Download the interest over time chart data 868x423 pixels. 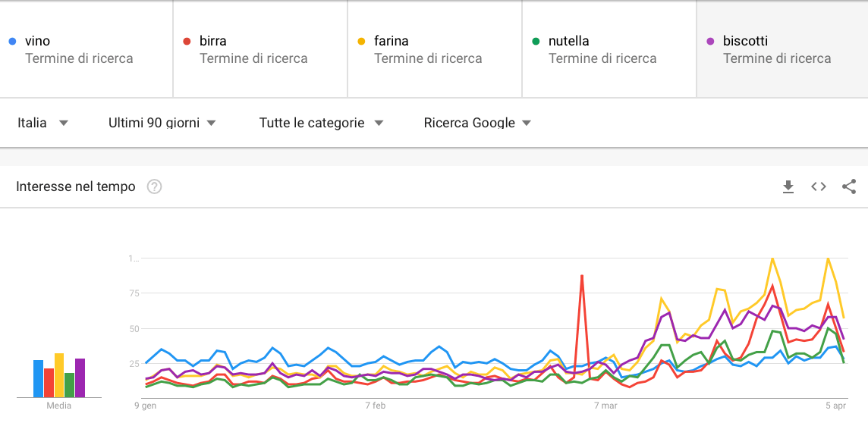(788, 186)
